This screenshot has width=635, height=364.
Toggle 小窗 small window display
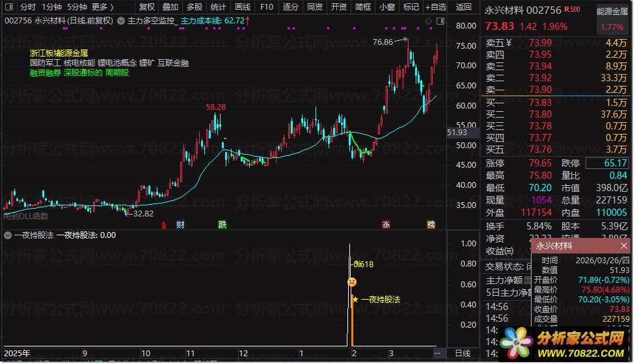coord(387,7)
